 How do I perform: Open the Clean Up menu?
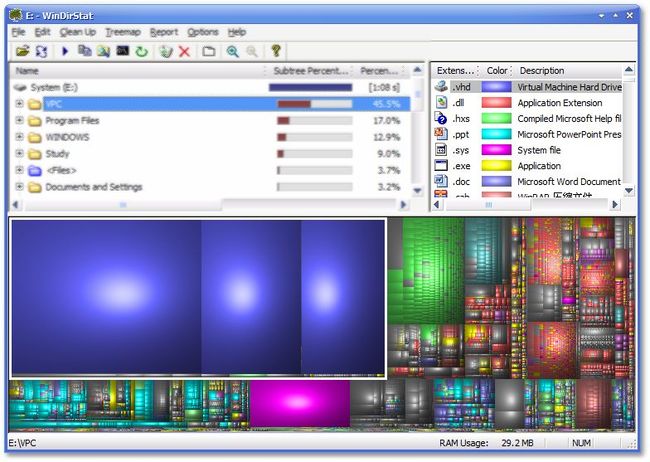click(x=78, y=32)
